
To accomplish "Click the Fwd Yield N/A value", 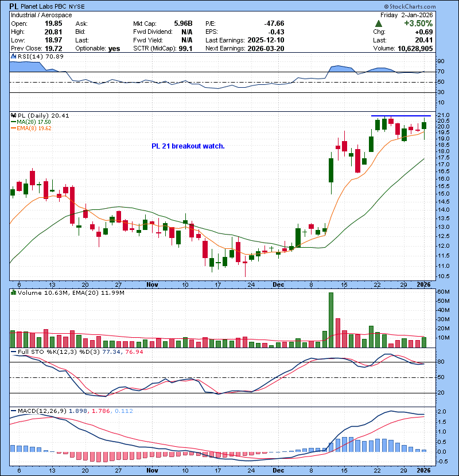I will point(187,40).
